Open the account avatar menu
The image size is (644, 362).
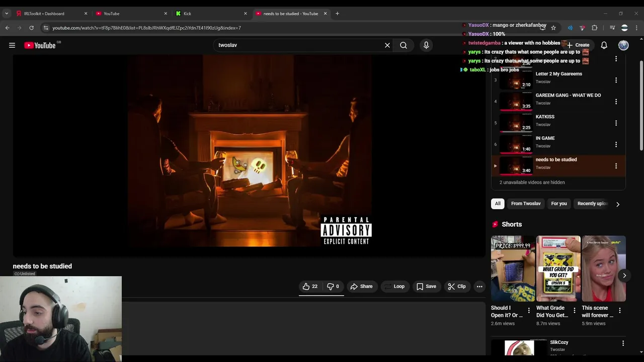point(623,45)
